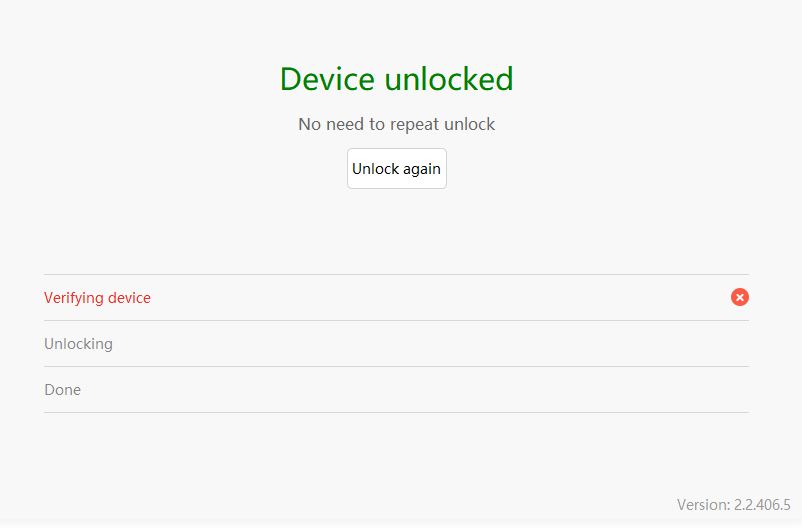Click the words No need in the subtitle
This screenshot has height=528, width=802.
point(333,124)
